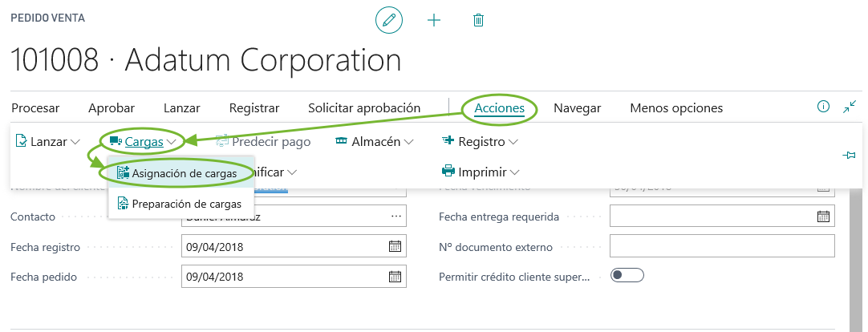Pin the action bar with pushpin icon
The image size is (868, 332).
pos(849,156)
